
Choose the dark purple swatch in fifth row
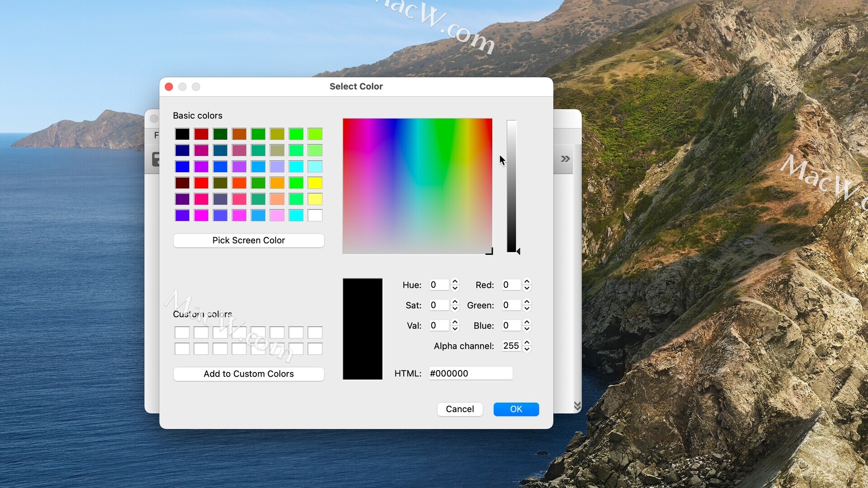click(182, 199)
